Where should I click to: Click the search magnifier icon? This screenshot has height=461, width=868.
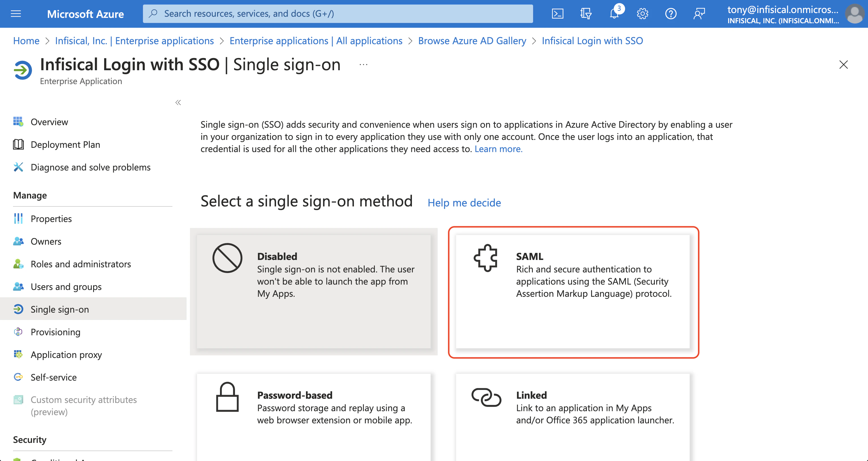(153, 14)
